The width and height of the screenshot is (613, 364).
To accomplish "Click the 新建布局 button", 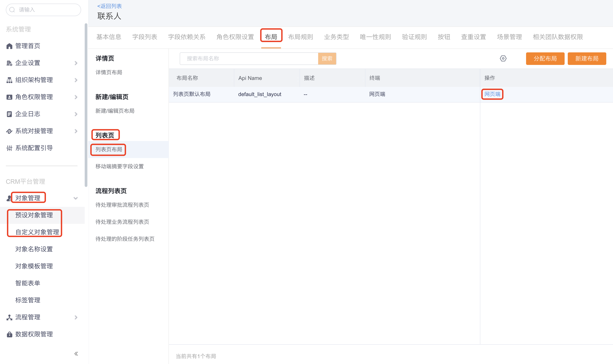I will (x=587, y=59).
